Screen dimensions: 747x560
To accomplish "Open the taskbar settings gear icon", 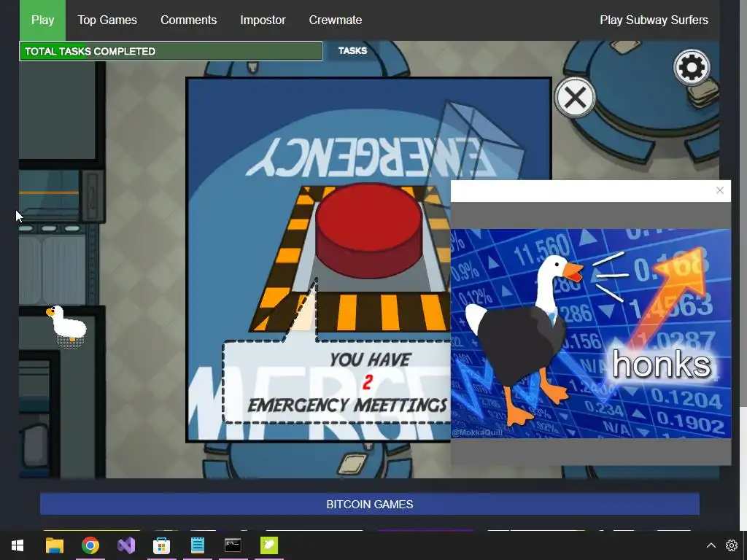I will (x=731, y=545).
